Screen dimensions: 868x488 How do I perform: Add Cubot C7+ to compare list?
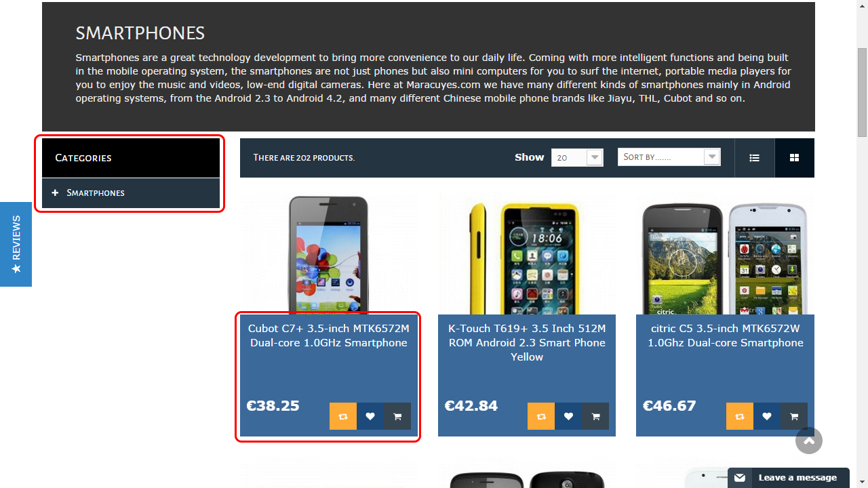pyautogui.click(x=343, y=416)
